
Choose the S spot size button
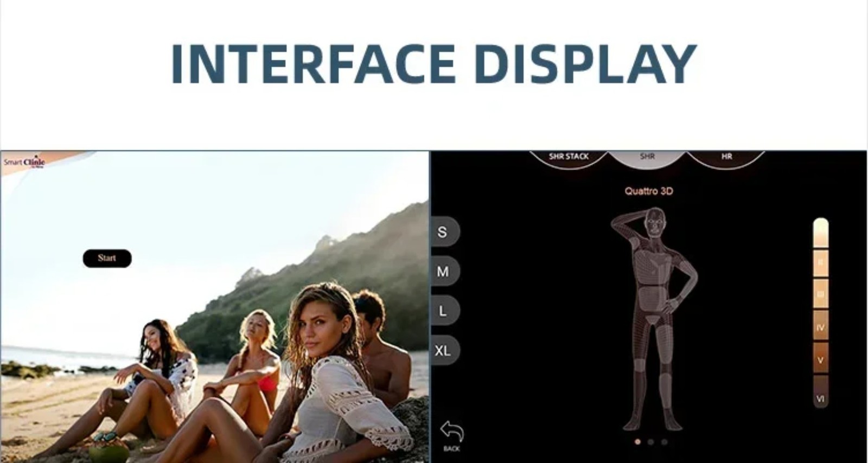click(x=444, y=232)
